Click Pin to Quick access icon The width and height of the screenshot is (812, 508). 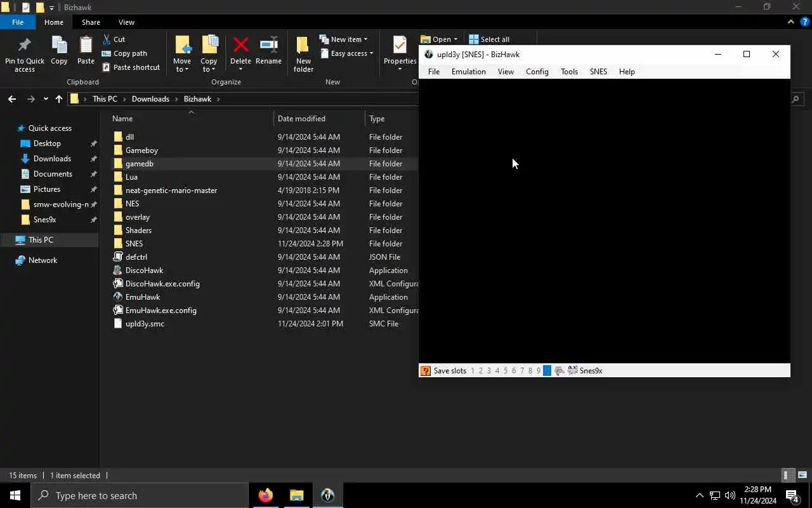pos(24,46)
